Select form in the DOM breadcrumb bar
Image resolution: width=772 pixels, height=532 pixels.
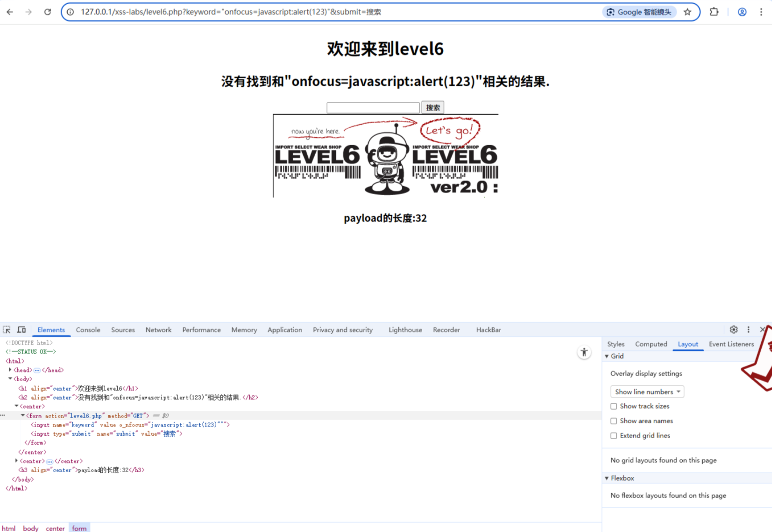79,528
